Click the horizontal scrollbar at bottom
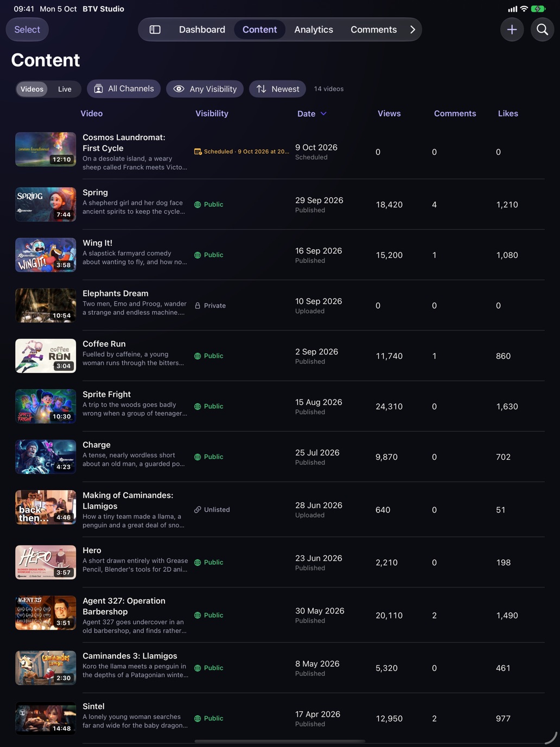The image size is (560, 747). tap(279, 741)
